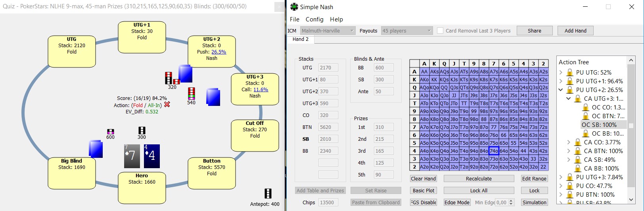Open the Config menu
644x211 pixels.
click(x=314, y=19)
